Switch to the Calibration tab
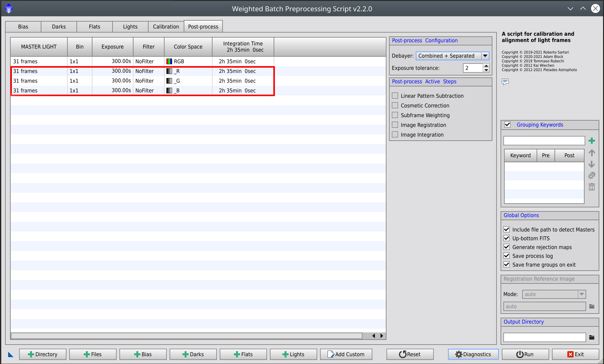Viewport: 604px width, 364px height. pos(166,27)
